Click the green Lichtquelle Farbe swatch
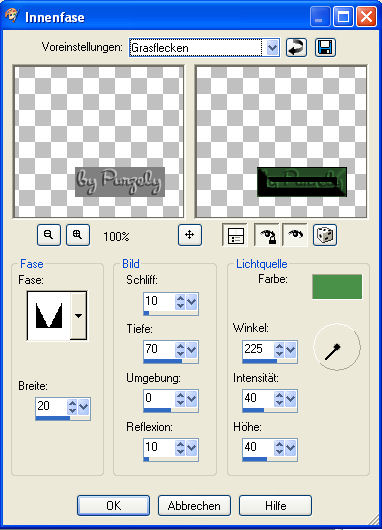Viewport: 382px width, 530px height. coord(337,287)
